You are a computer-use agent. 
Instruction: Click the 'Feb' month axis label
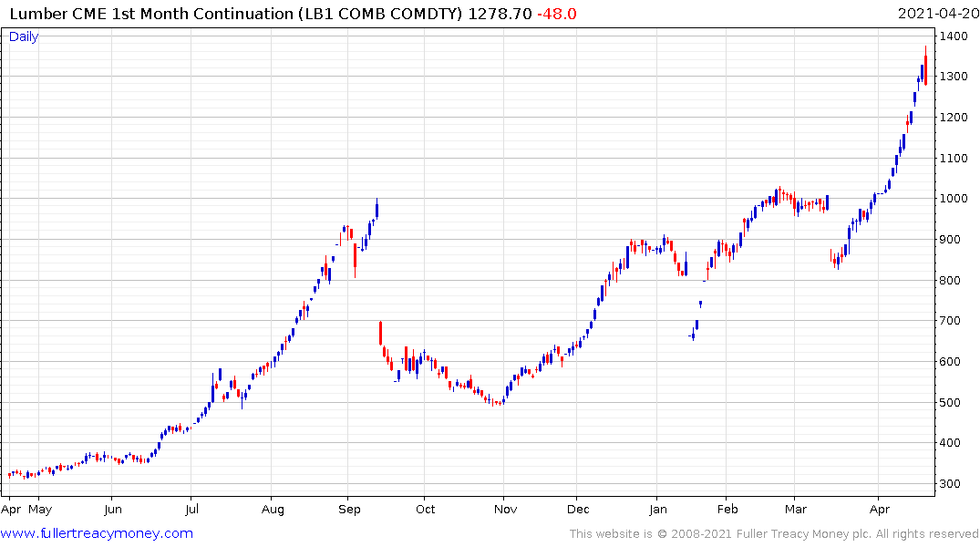coord(727,510)
